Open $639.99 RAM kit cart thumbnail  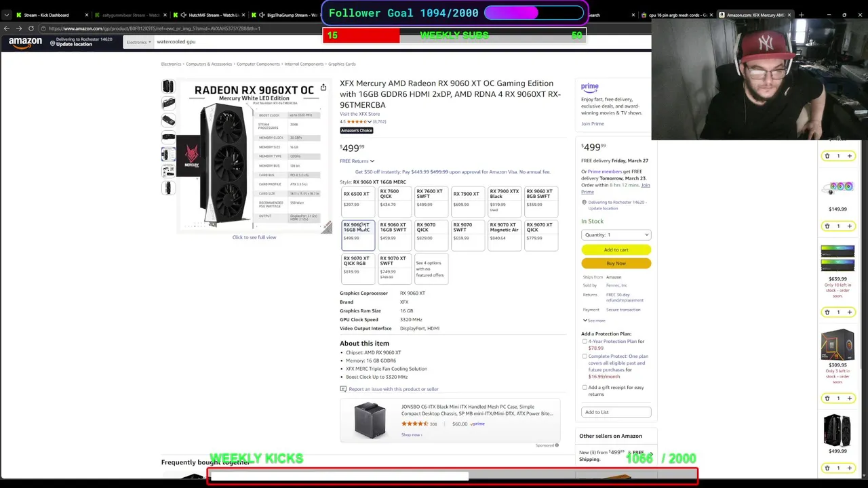(x=837, y=258)
